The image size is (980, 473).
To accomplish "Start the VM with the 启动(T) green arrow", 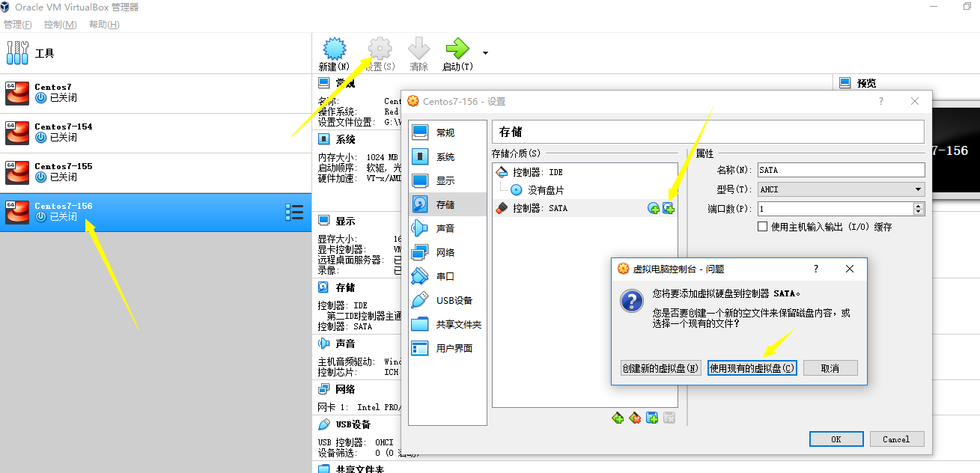I will point(457,55).
